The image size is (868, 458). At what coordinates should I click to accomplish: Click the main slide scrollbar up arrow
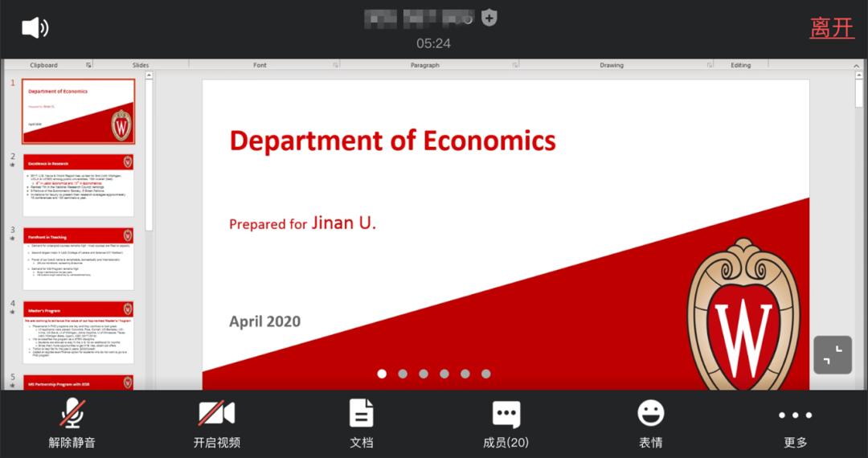click(x=858, y=76)
